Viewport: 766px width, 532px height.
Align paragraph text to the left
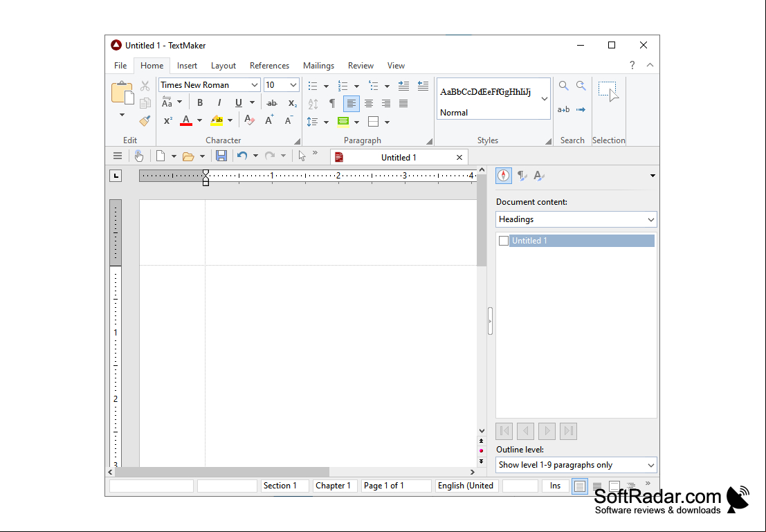pos(352,104)
